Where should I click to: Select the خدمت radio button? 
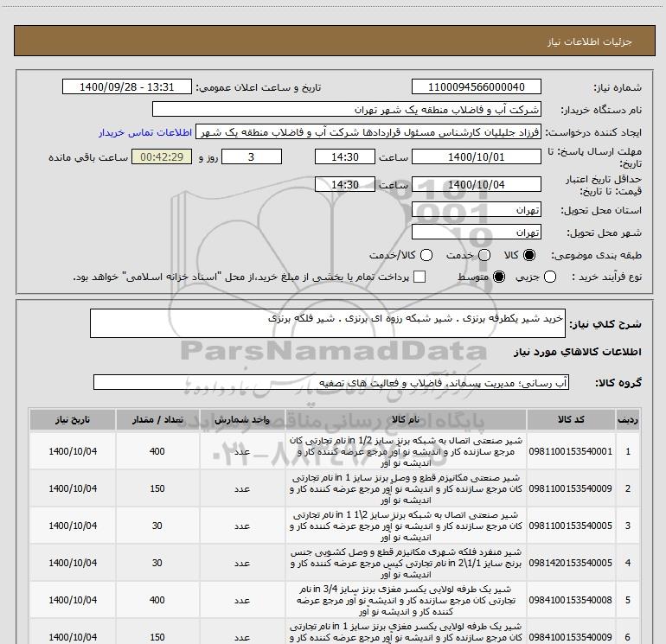[484, 255]
